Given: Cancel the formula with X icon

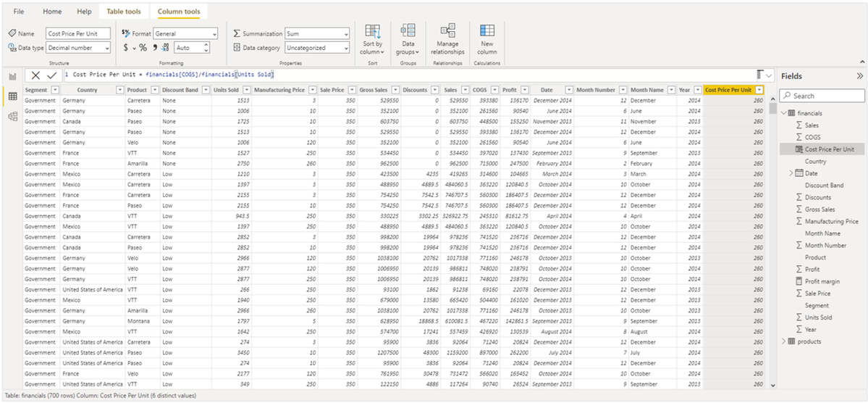Looking at the screenshot, I should coord(35,75).
